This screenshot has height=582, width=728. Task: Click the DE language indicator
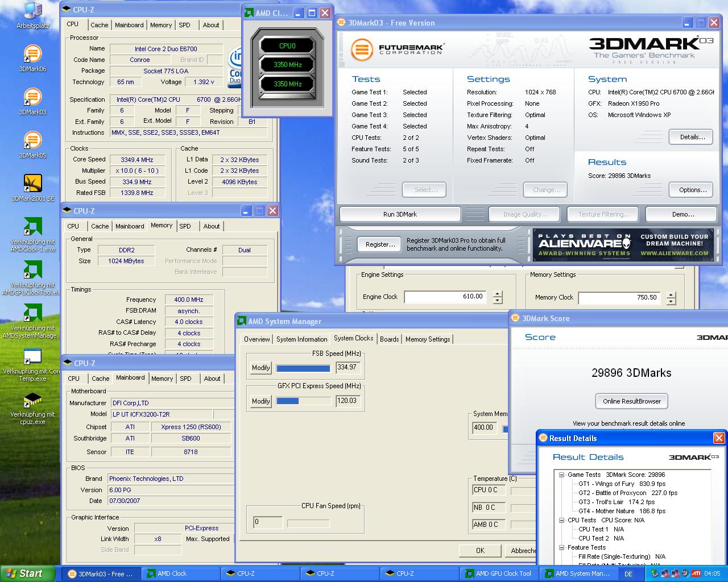point(628,573)
